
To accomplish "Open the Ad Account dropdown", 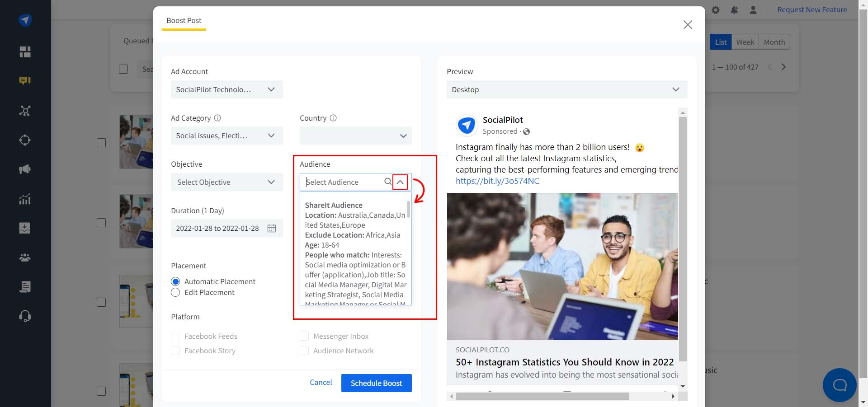I will pos(227,89).
